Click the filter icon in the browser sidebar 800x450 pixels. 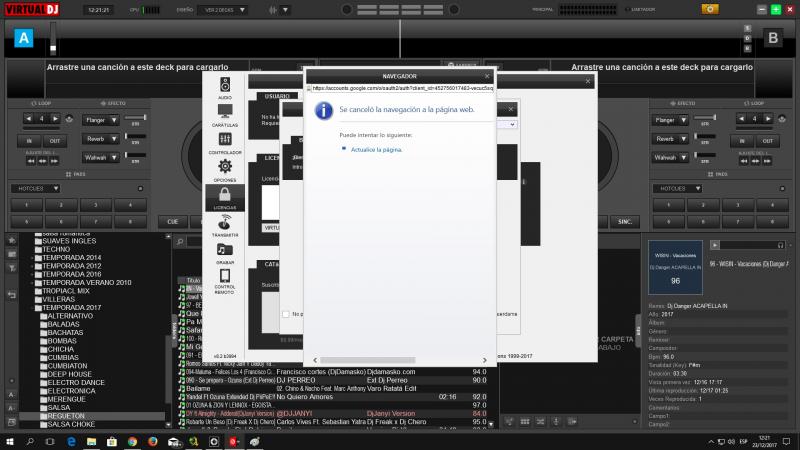pos(12,268)
